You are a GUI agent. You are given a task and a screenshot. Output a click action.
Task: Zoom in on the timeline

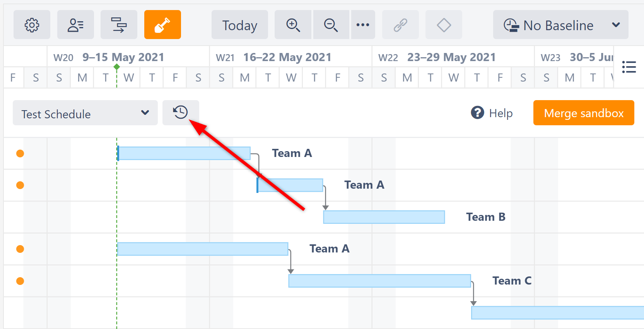click(293, 25)
